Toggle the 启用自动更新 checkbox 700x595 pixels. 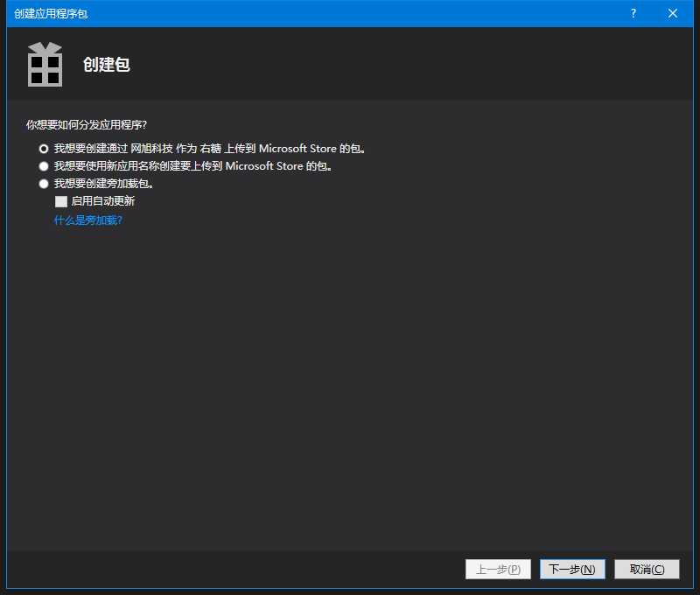[61, 201]
